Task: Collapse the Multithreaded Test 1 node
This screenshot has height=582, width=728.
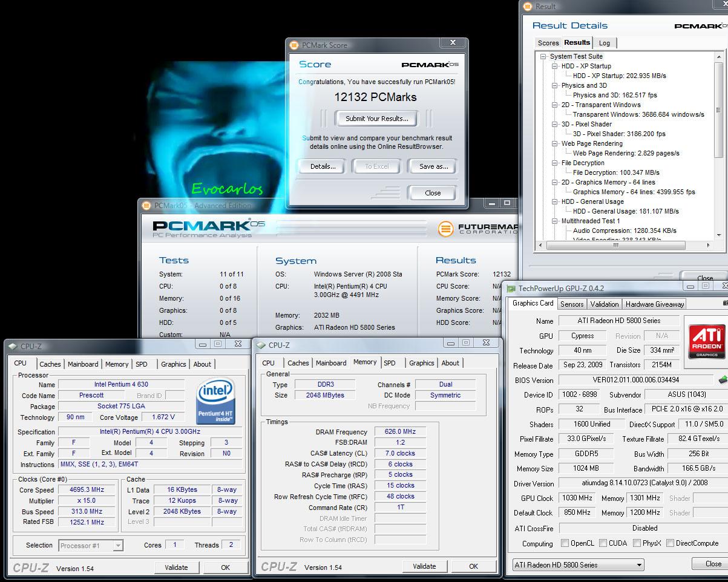Action: point(555,221)
